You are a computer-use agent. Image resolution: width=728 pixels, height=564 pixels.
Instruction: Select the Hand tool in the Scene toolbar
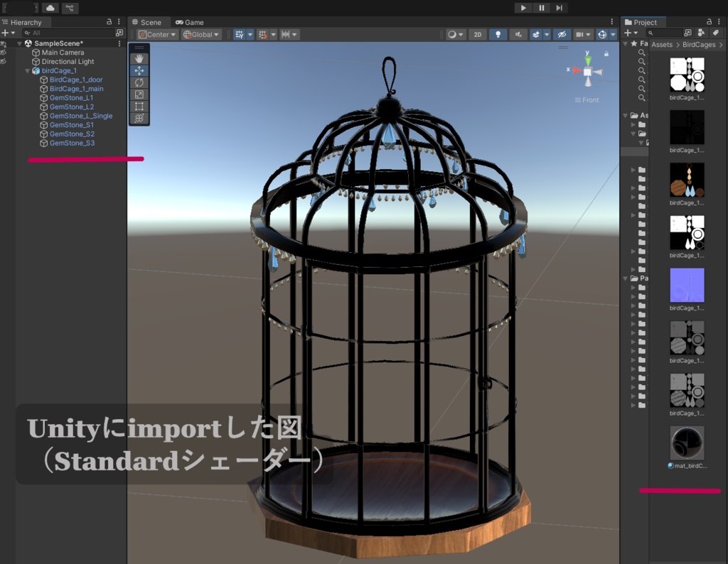point(139,58)
